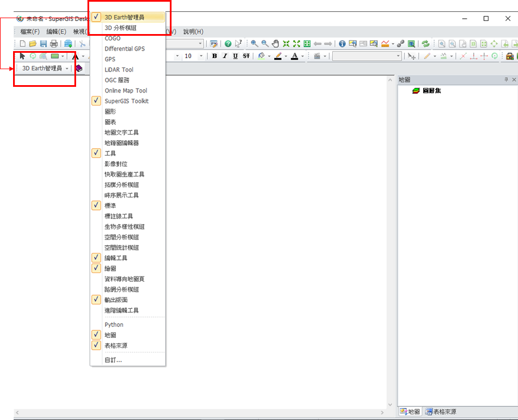Uncheck 3D Earth管理員 toolbar

128,17
